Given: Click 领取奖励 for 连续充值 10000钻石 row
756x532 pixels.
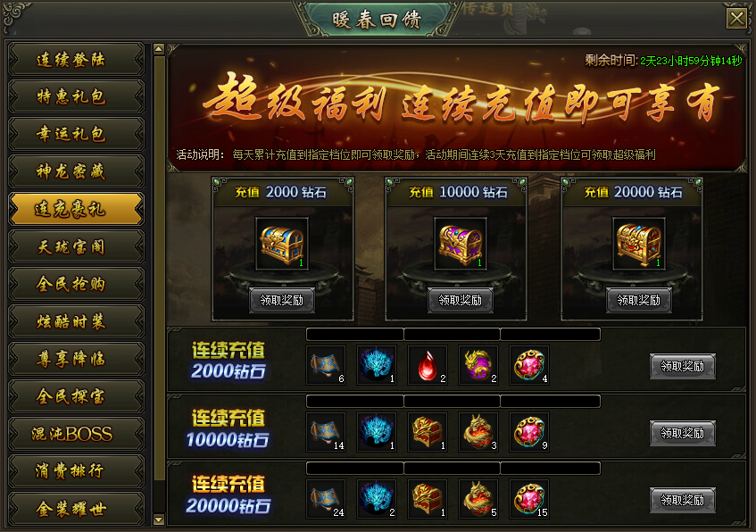Looking at the screenshot, I should coord(682,433).
